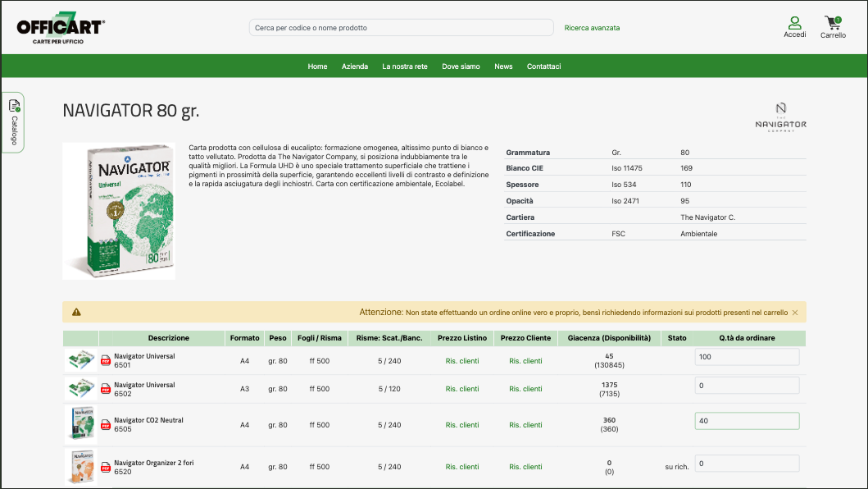Dismiss the Attenzione warning banner

794,312
